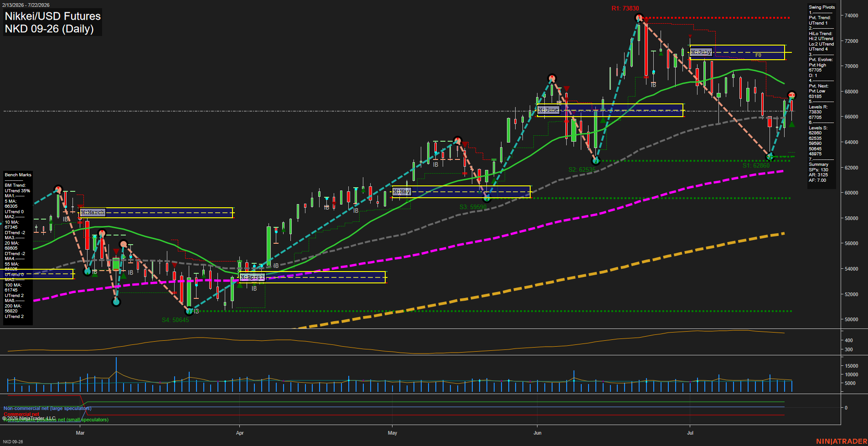The image size is (868, 446).
Task: Click '5 MA:' entry in Bench Marks
Action: (10, 201)
